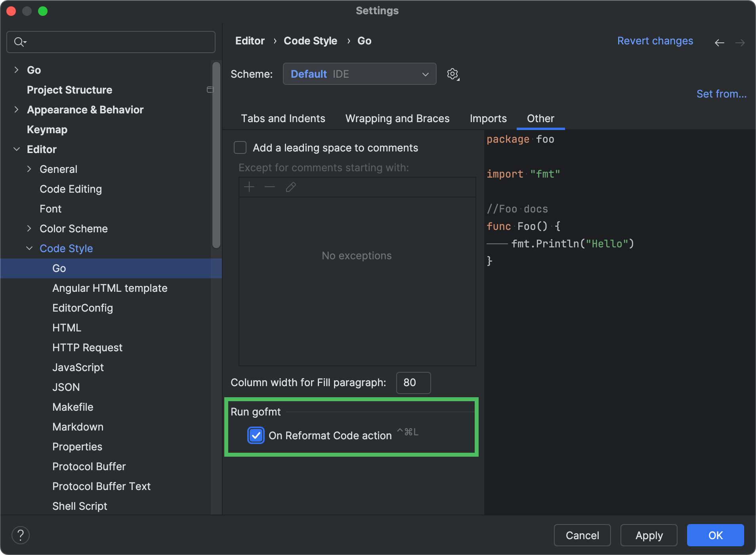This screenshot has width=756, height=555.
Task: Click the Apply button
Action: 649,535
